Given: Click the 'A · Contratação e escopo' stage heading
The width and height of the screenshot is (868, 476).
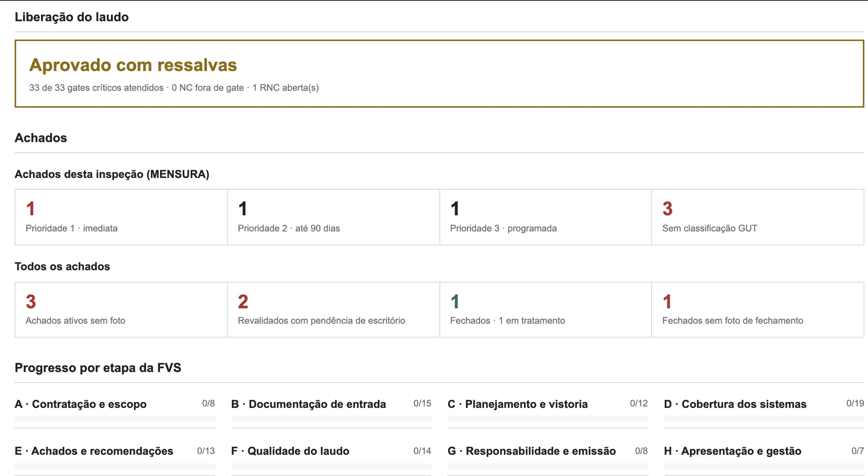Looking at the screenshot, I should pyautogui.click(x=81, y=404).
